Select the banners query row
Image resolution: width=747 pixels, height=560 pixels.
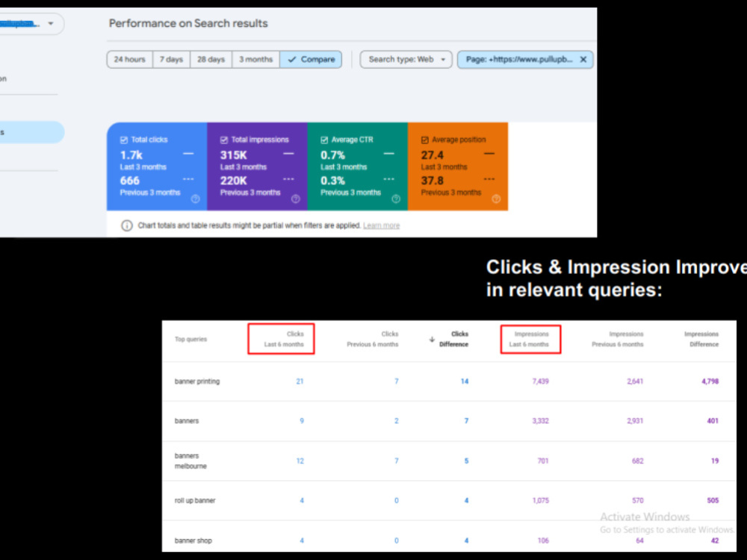(x=449, y=421)
